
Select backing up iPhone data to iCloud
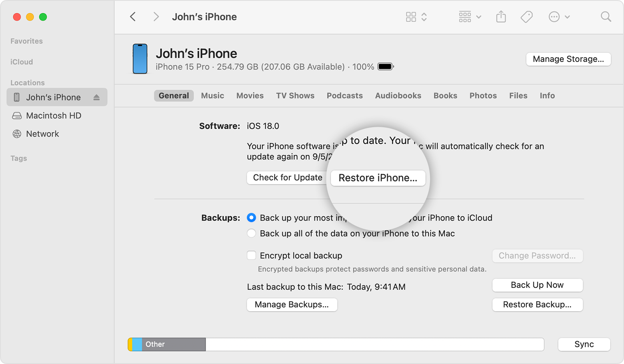point(251,218)
